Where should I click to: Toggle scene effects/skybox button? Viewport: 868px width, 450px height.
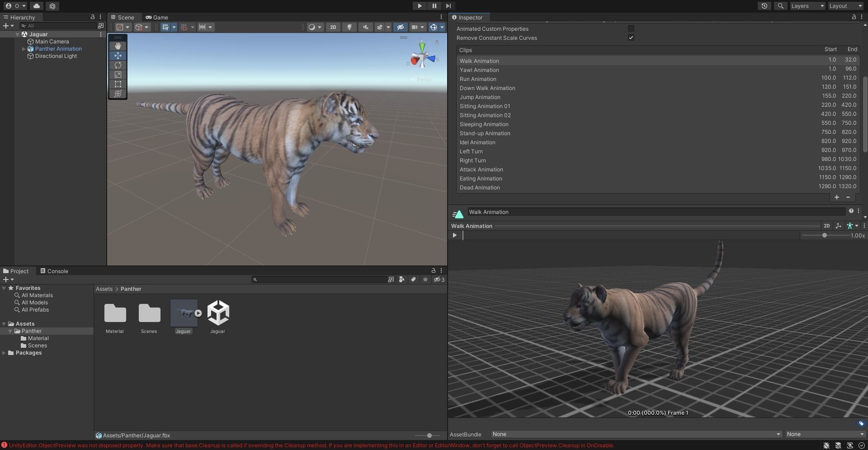point(380,27)
